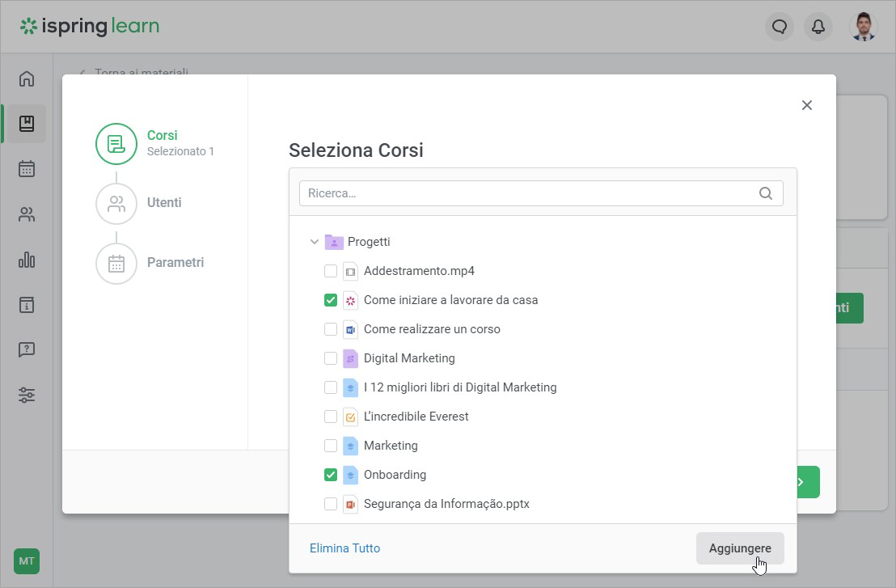The image size is (896, 588).
Task: Click the Elimina Tutto link
Action: point(344,548)
